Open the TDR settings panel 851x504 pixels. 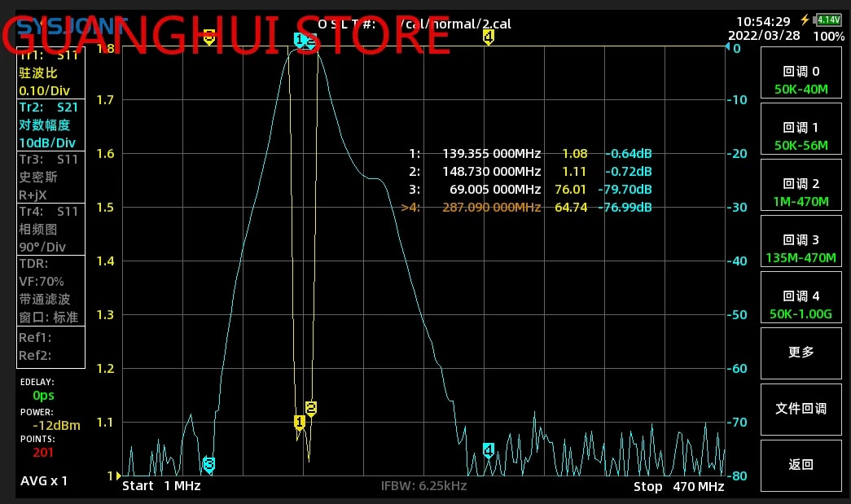tap(50, 290)
